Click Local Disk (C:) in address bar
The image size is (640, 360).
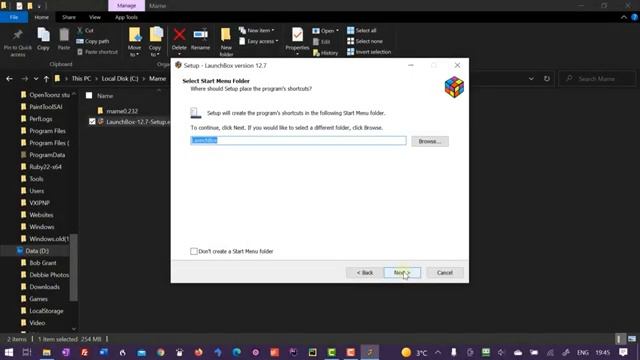click(x=120, y=78)
